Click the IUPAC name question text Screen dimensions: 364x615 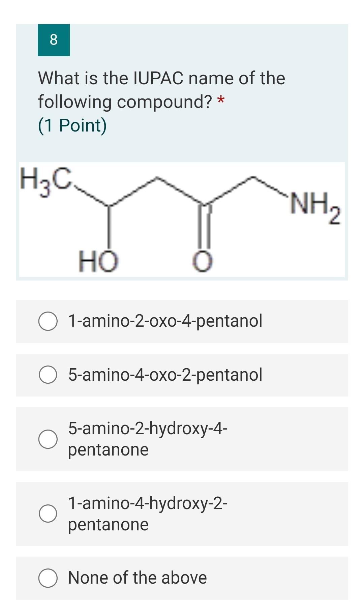click(161, 90)
